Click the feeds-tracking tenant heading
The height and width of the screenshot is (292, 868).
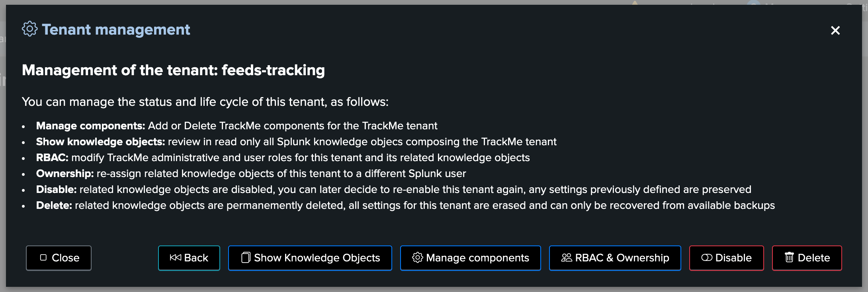[x=173, y=70]
